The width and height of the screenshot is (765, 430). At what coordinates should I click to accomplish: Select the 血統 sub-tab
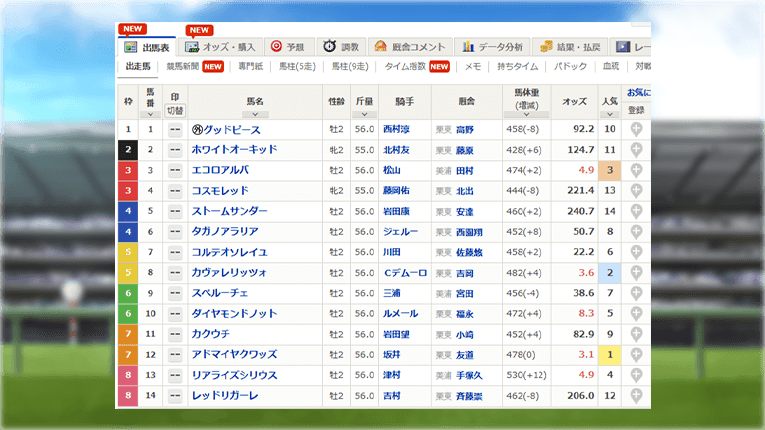(611, 66)
